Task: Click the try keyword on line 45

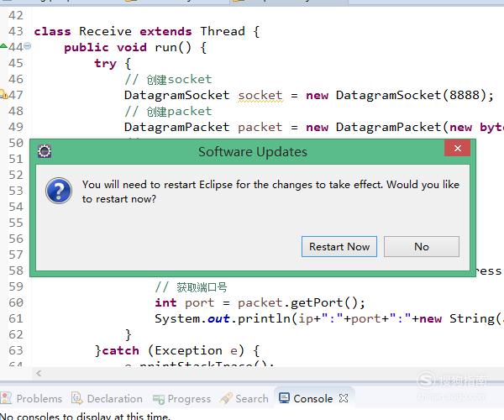Action: (x=105, y=64)
